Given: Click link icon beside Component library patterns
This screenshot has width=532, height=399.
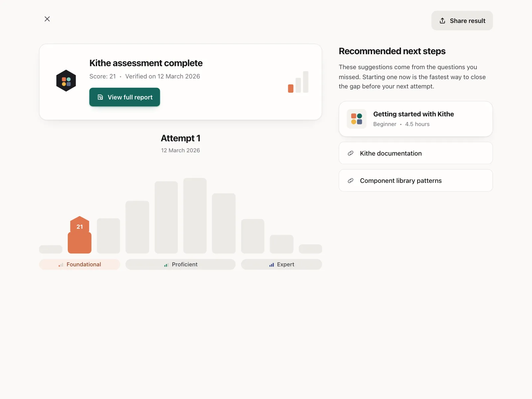Looking at the screenshot, I should 350,181.
